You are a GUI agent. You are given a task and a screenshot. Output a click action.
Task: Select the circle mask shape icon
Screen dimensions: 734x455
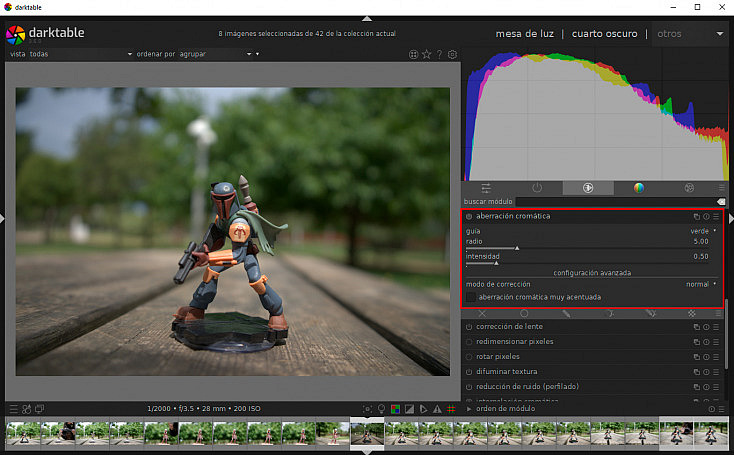[x=524, y=313]
